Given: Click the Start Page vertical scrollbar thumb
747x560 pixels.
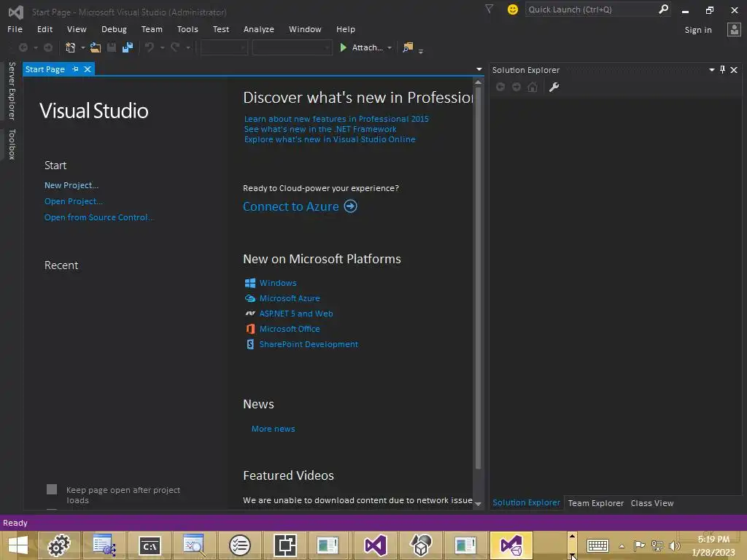Looking at the screenshot, I should (x=479, y=278).
